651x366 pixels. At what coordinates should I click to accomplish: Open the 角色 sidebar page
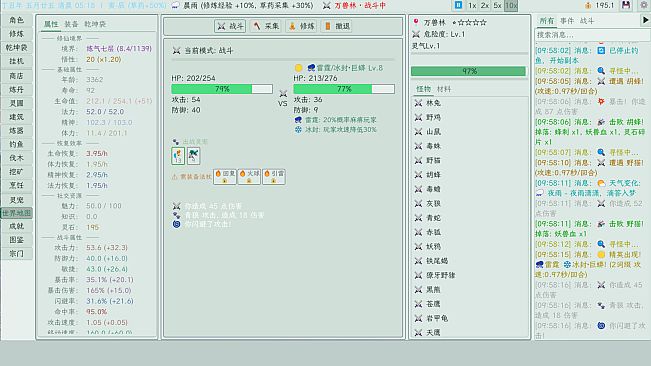(17, 20)
